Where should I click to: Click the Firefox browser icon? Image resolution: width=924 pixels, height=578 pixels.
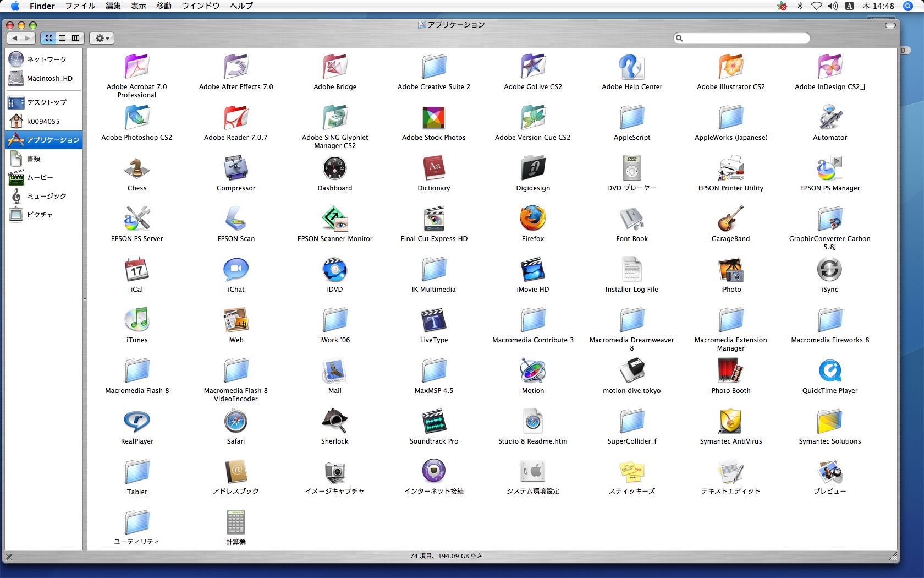[533, 219]
